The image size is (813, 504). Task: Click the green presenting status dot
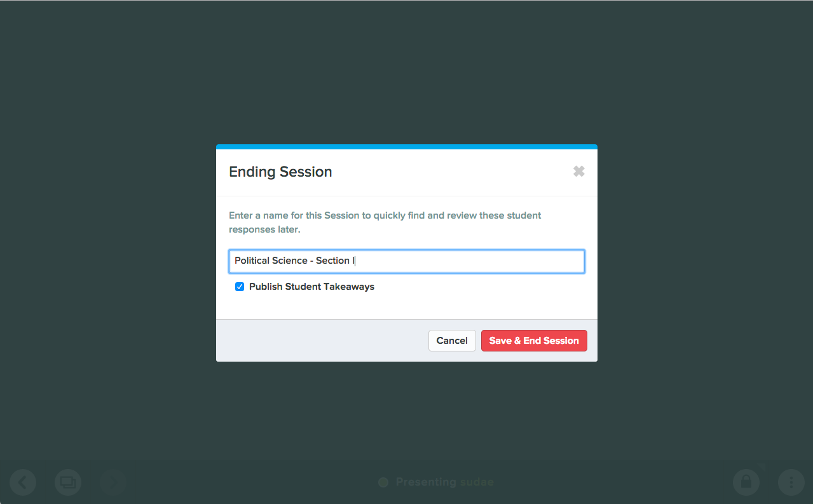(x=383, y=482)
